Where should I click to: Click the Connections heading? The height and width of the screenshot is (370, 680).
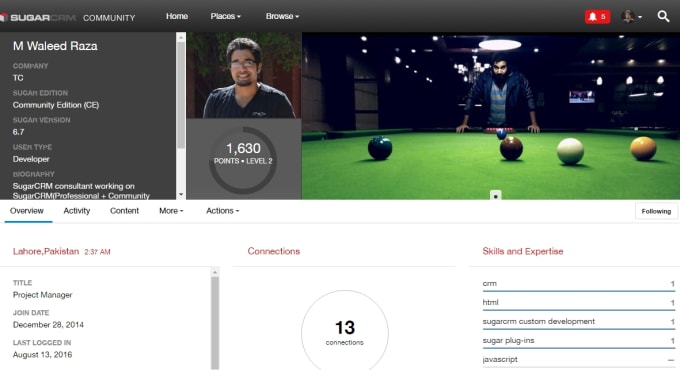[274, 251]
